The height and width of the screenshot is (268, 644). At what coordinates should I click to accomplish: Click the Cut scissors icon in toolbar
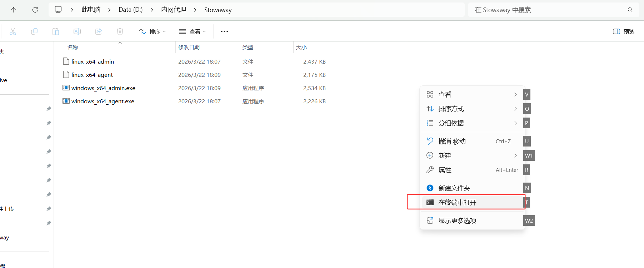pyautogui.click(x=13, y=31)
